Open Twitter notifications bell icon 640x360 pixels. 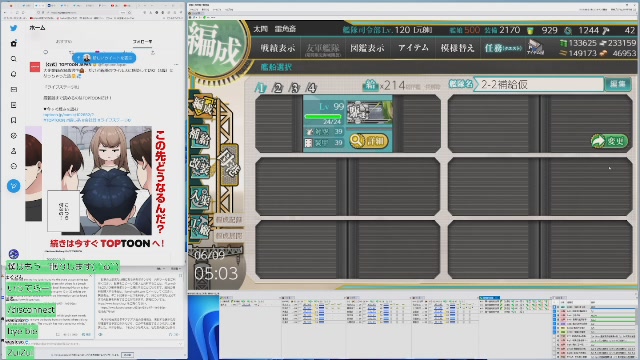pyautogui.click(x=13, y=74)
